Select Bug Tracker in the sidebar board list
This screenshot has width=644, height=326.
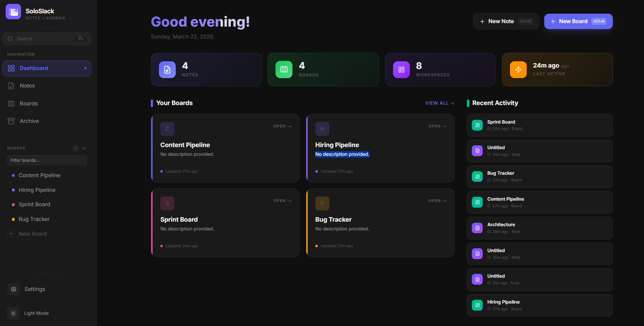[x=34, y=219]
